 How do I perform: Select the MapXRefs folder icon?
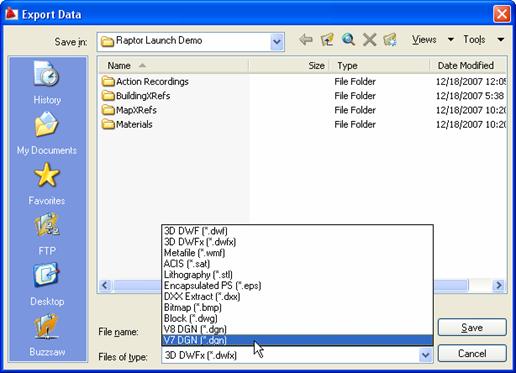(x=108, y=110)
